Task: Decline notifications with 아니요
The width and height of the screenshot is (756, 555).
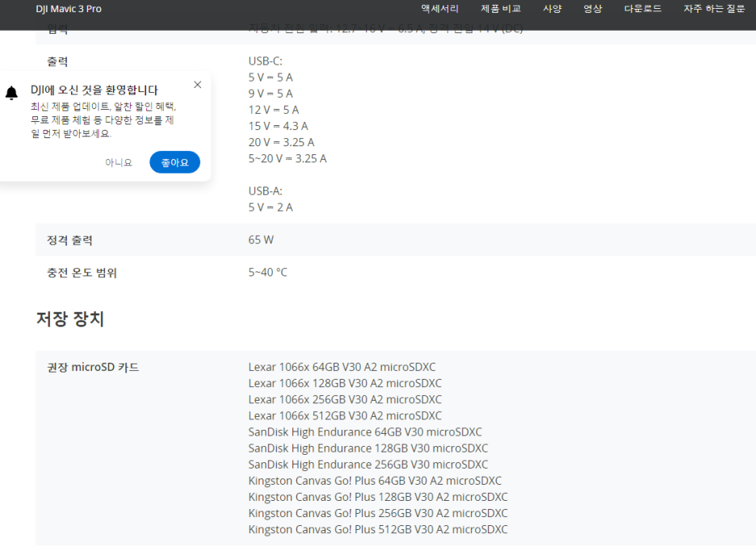Action: click(119, 162)
